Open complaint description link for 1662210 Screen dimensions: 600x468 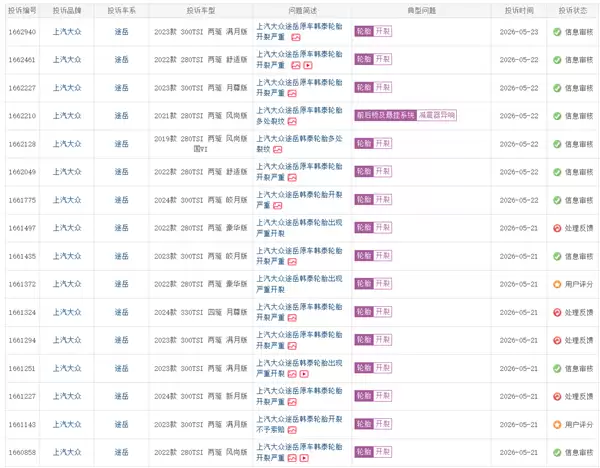[x=299, y=116]
